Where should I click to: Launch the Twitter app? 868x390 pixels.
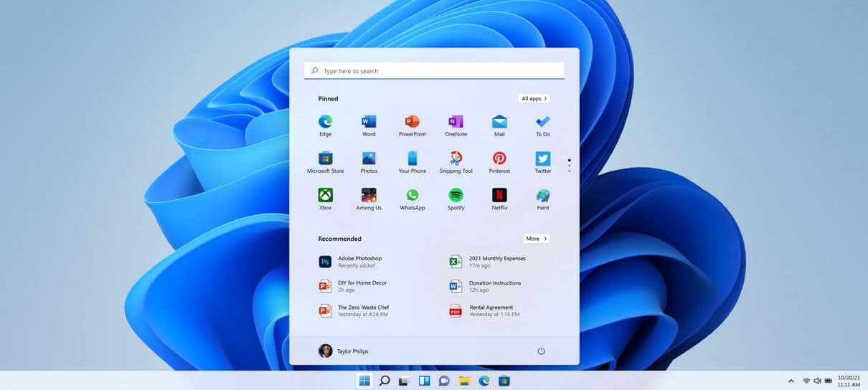543,161
